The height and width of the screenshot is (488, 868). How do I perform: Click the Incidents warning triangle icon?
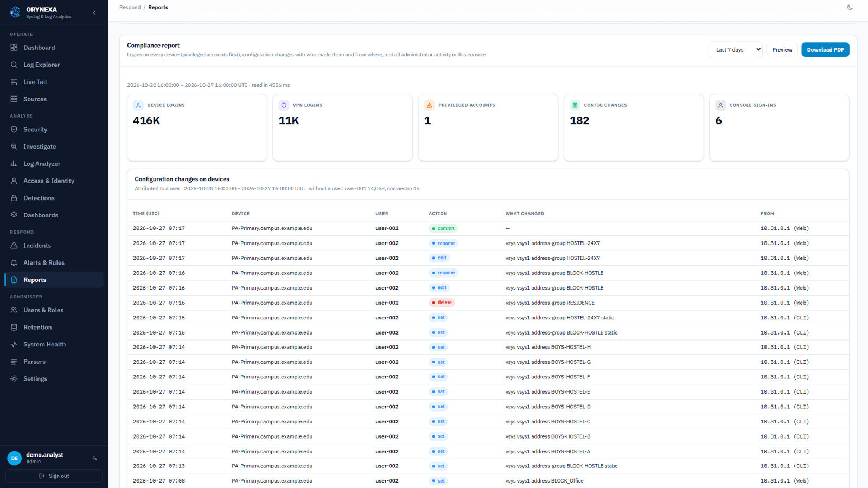pos(14,246)
